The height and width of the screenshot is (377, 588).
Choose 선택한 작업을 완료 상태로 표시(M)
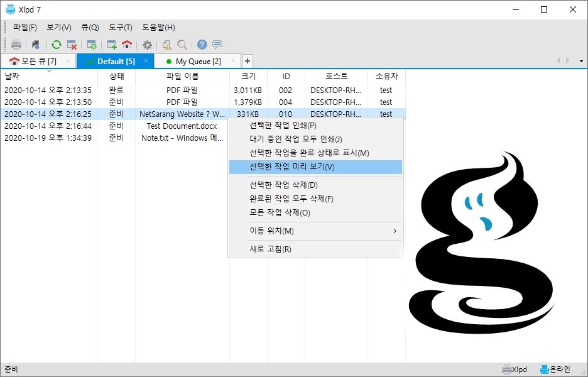[x=315, y=153]
